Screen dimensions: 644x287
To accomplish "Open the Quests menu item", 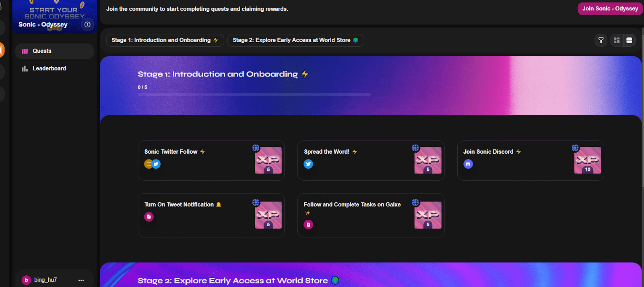I will pyautogui.click(x=55, y=51).
